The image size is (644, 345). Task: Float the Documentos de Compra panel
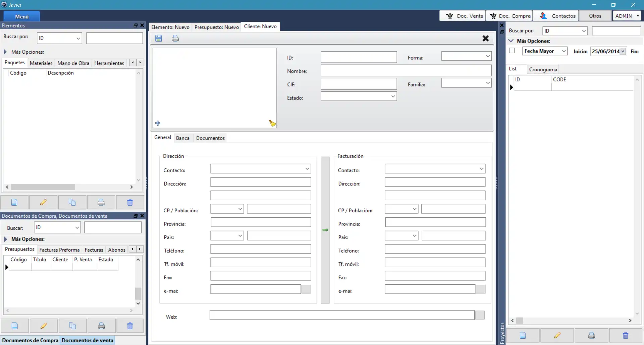point(136,216)
